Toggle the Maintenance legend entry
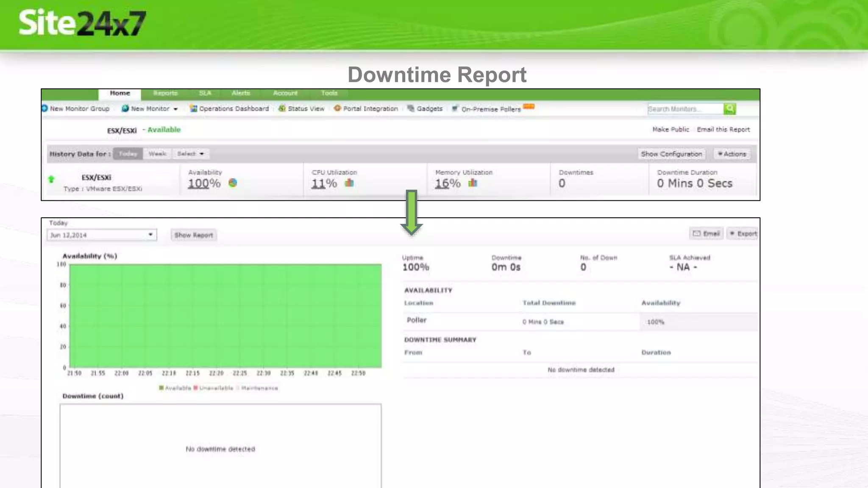The width and height of the screenshot is (868, 488). (257, 388)
